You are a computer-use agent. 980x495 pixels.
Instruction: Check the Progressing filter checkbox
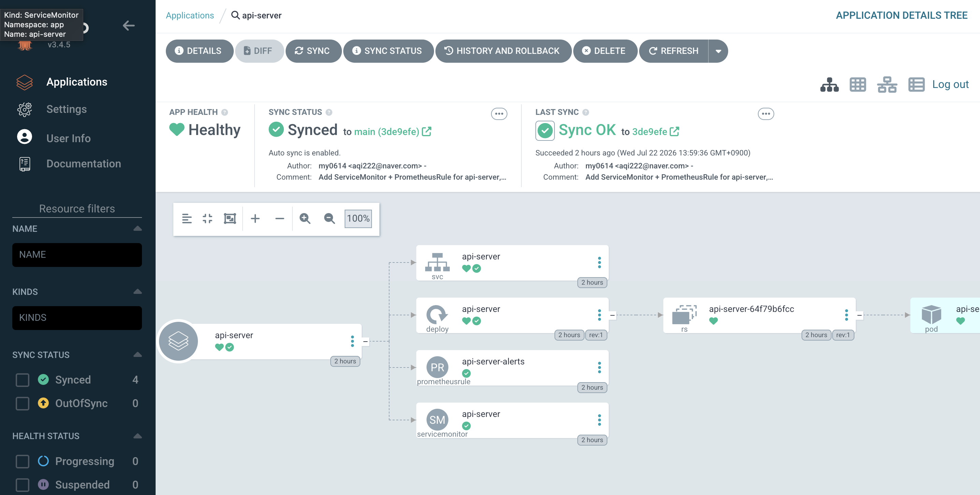click(23, 461)
